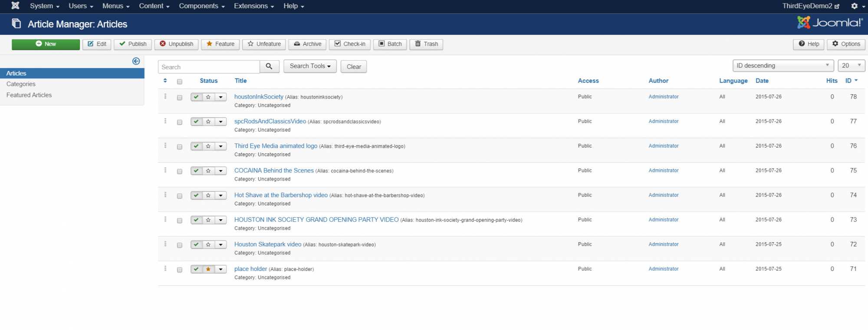Select the houstonInkSociety article checkbox
Viewport: 868px width, 330px height.
click(x=180, y=98)
